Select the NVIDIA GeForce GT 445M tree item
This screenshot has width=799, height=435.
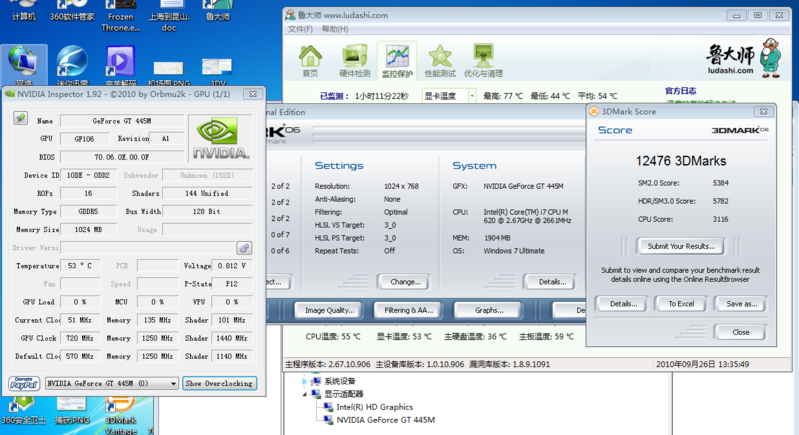click(385, 420)
